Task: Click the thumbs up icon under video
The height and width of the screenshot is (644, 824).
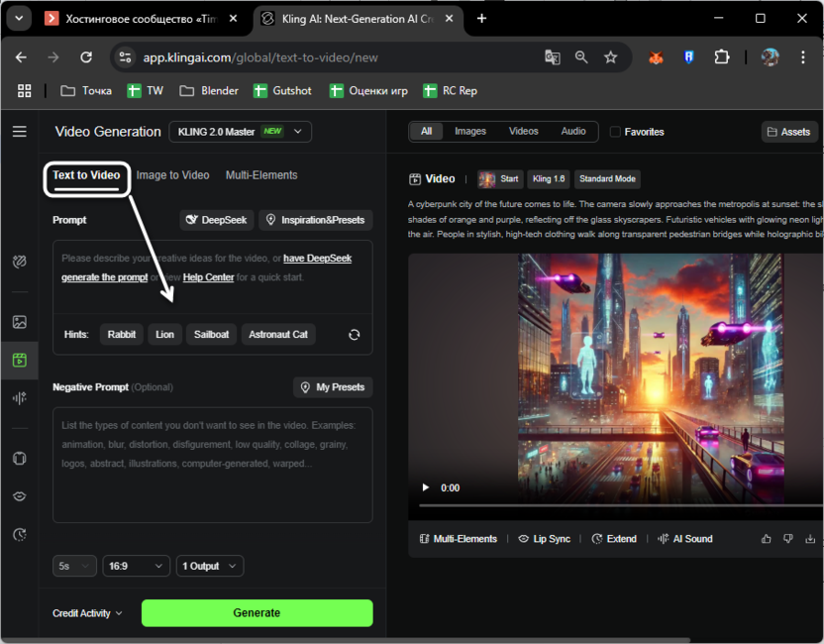Action: [x=766, y=539]
